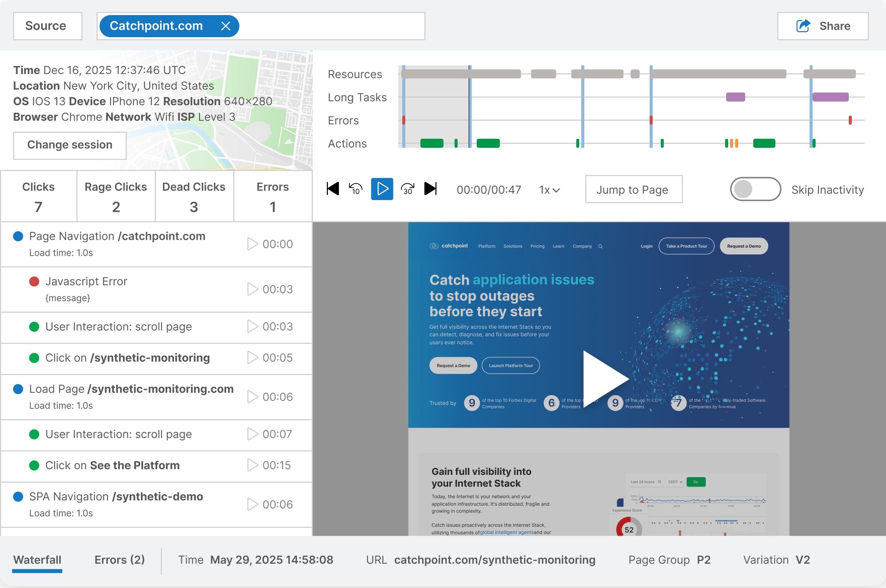Forward 30 seconds

tap(407, 189)
